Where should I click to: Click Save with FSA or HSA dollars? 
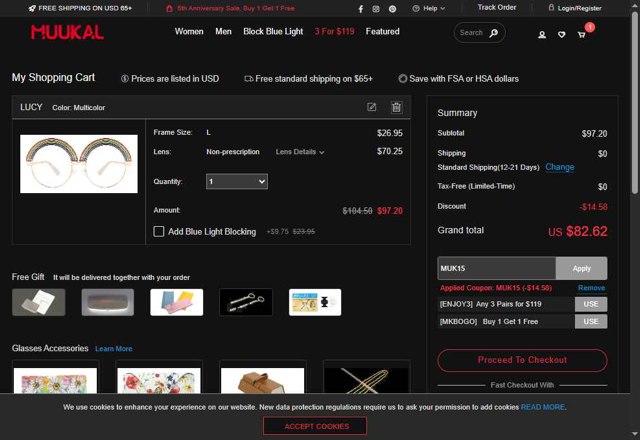459,78
